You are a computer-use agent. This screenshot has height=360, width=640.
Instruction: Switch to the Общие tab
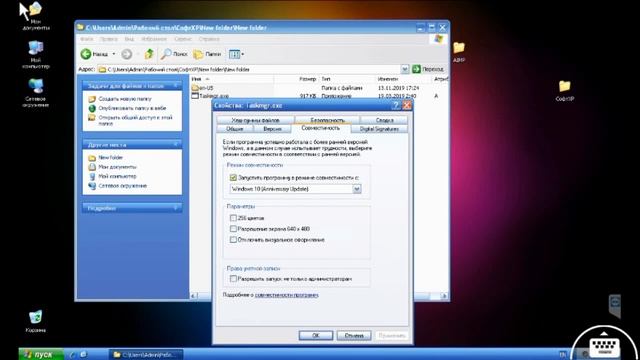click(235, 129)
